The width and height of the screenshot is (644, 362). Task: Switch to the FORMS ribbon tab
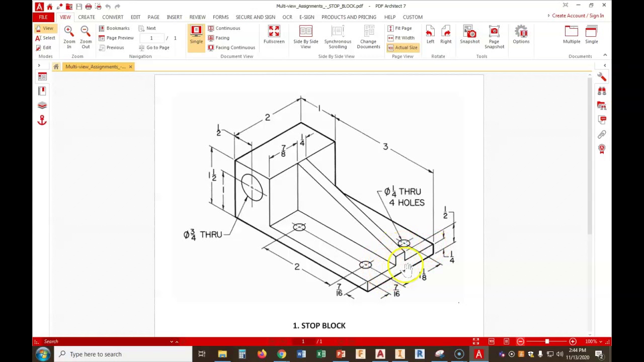[x=220, y=17]
